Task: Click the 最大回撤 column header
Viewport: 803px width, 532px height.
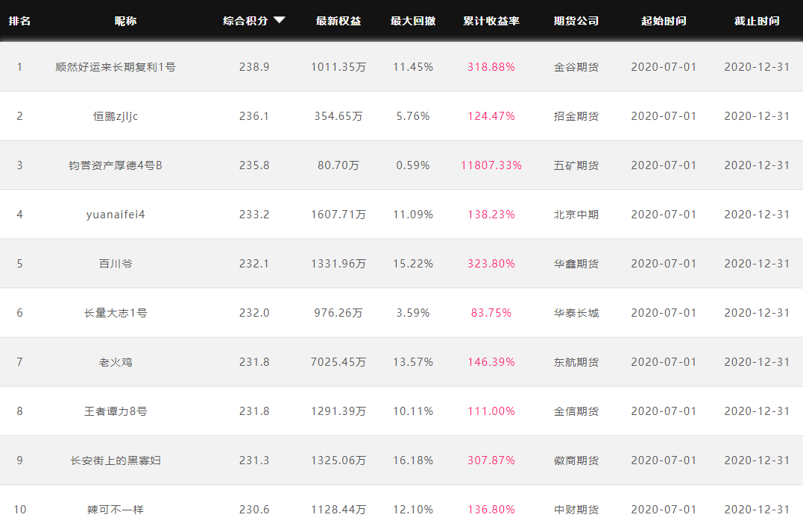Action: tap(413, 21)
